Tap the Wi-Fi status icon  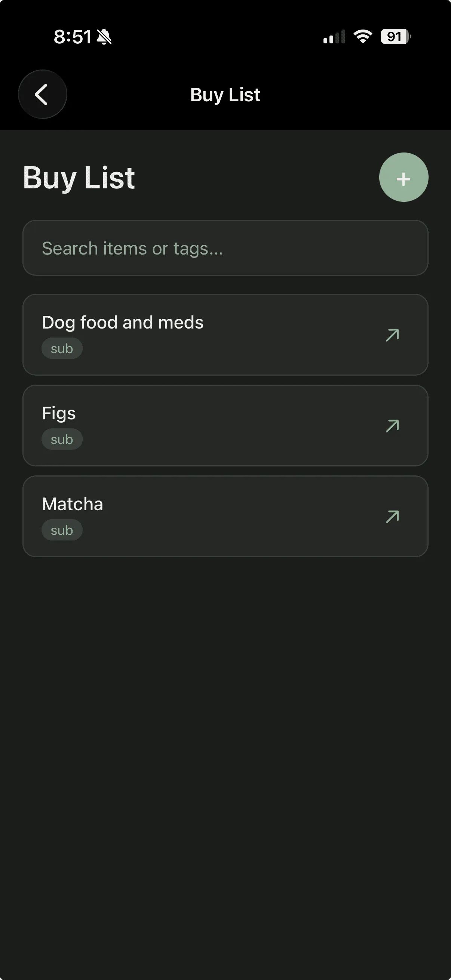(363, 37)
